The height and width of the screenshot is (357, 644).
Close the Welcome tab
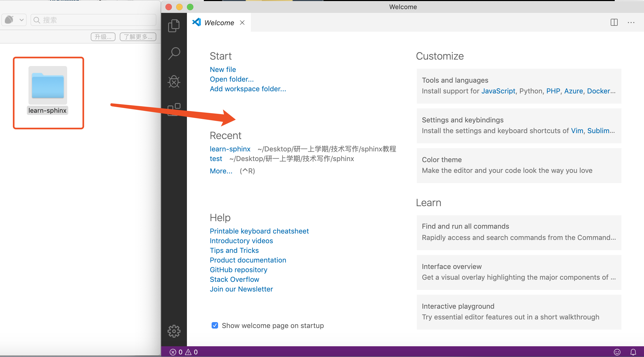point(242,23)
